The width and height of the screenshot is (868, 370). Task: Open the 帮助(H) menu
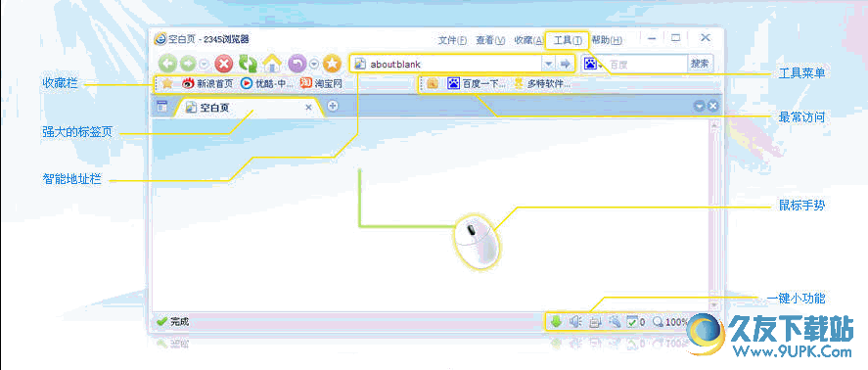click(x=607, y=40)
